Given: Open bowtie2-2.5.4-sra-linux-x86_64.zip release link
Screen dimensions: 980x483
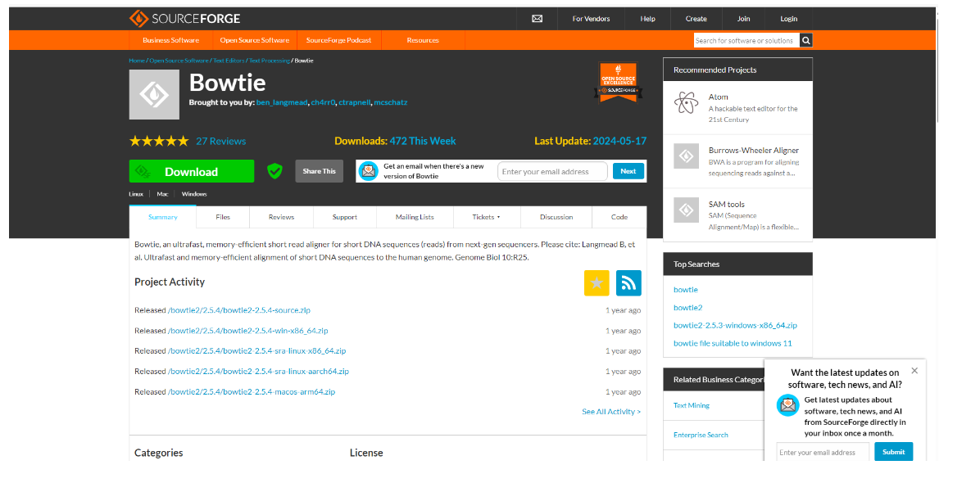Looking at the screenshot, I should pyautogui.click(x=256, y=350).
